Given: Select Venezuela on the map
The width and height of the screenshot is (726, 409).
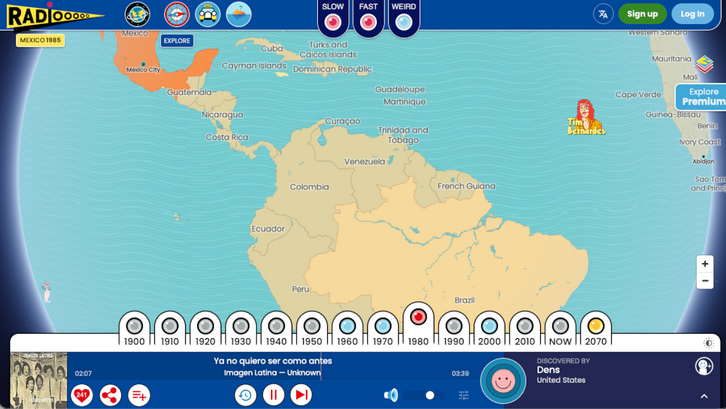Looking at the screenshot, I should pos(364,162).
